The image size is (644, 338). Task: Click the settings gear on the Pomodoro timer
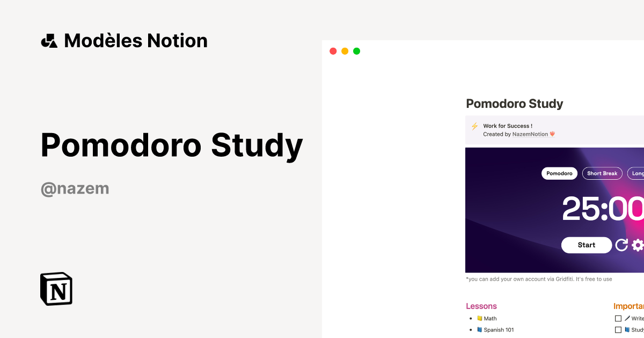(x=637, y=245)
